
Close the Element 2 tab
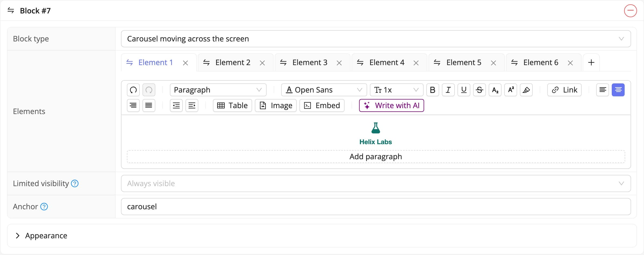point(262,63)
